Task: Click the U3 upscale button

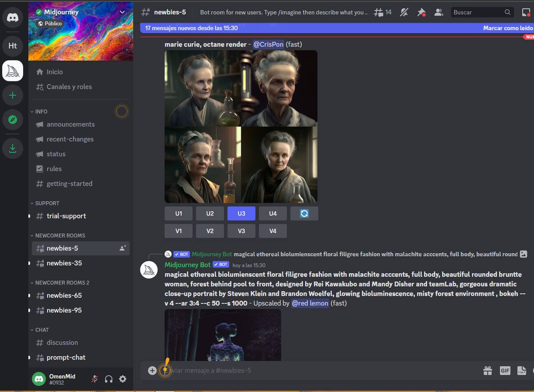Action: [241, 213]
